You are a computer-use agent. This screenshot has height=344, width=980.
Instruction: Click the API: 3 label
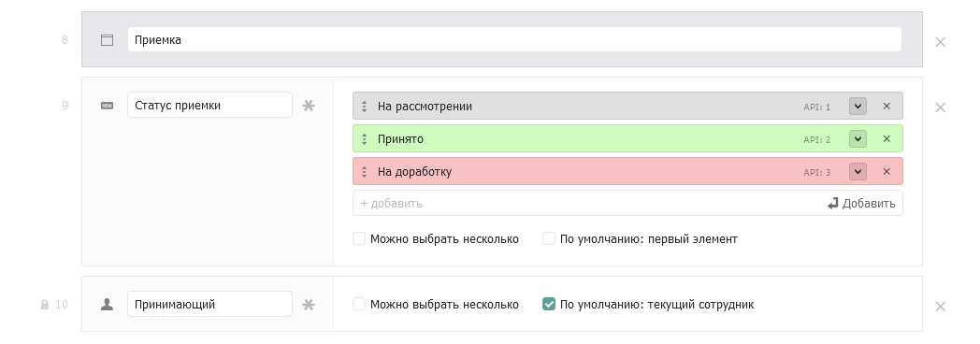(x=817, y=172)
